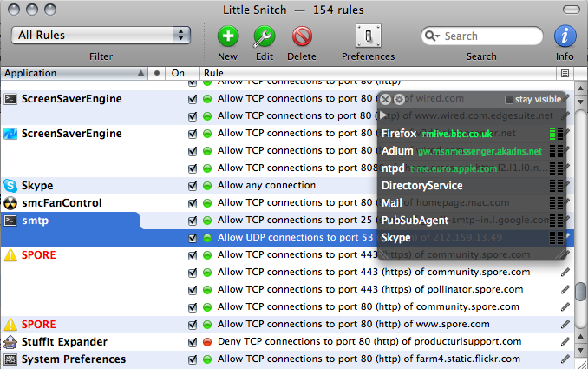Screen dimensions: 588x369
Task: Click the pencil icon for www.spore.com rule
Action: 565,325
